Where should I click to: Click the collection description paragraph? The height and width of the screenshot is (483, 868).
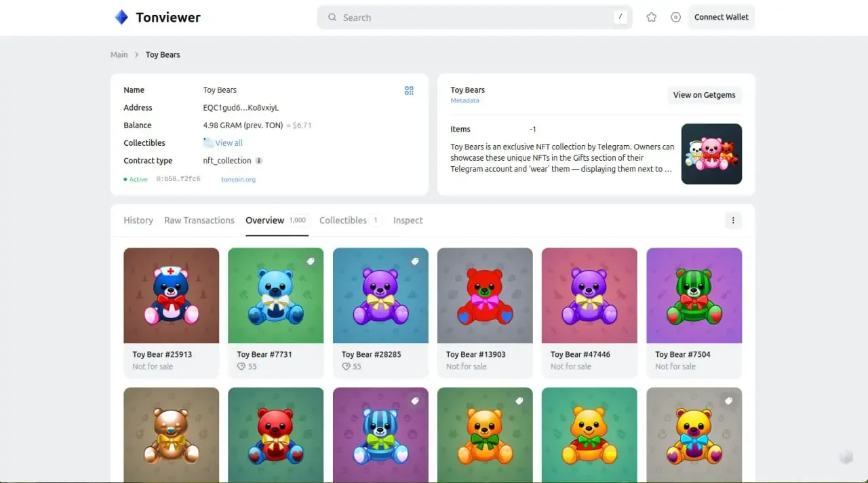pos(562,158)
